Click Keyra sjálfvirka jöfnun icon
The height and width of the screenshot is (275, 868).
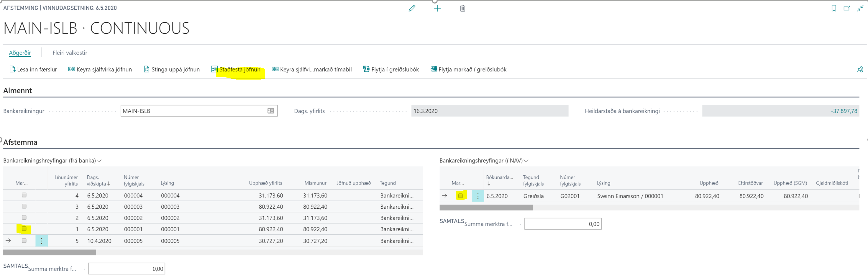(x=71, y=69)
